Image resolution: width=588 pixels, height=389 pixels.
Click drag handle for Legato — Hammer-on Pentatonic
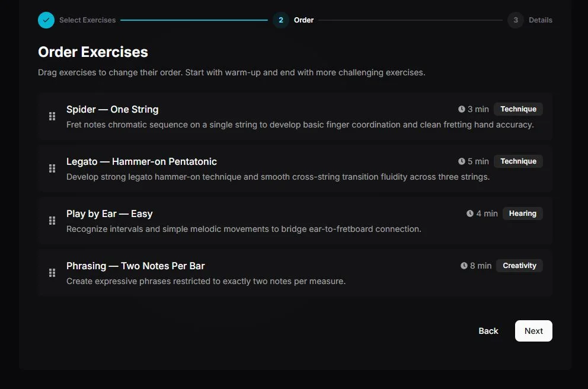[x=52, y=168]
